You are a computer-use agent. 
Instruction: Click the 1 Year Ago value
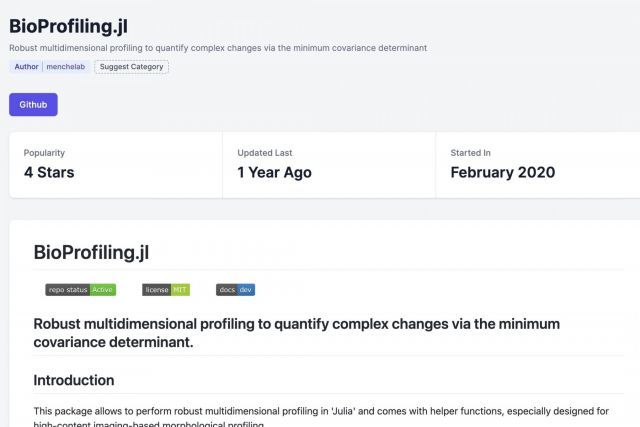pos(274,172)
